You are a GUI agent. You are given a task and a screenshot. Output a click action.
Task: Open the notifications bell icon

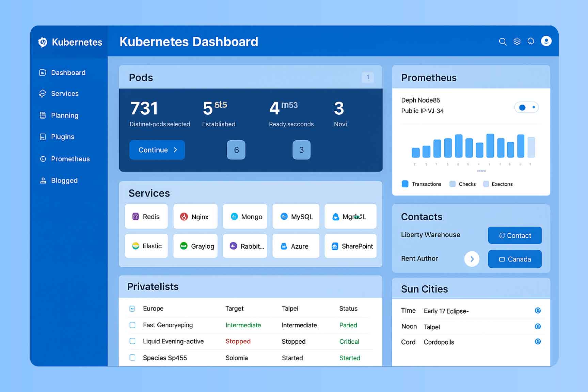click(x=530, y=41)
